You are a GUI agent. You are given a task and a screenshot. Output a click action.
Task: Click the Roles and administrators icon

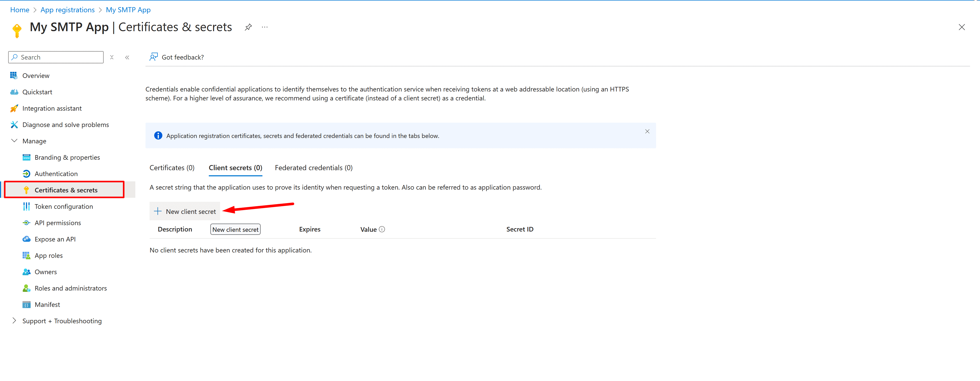click(x=26, y=288)
